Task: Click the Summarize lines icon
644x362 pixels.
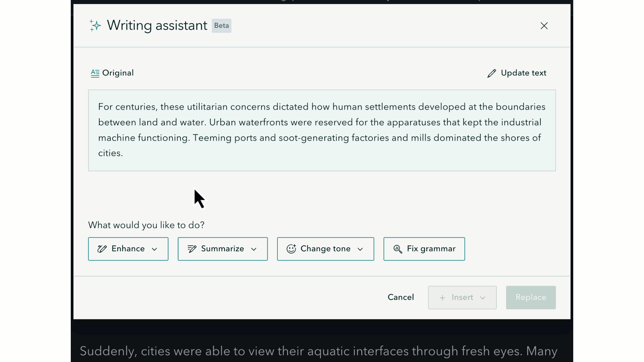Action: [192, 249]
